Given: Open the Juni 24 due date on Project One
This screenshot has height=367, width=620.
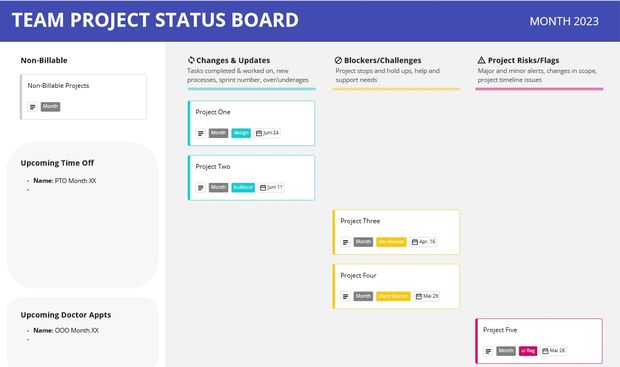Looking at the screenshot, I should (x=268, y=133).
